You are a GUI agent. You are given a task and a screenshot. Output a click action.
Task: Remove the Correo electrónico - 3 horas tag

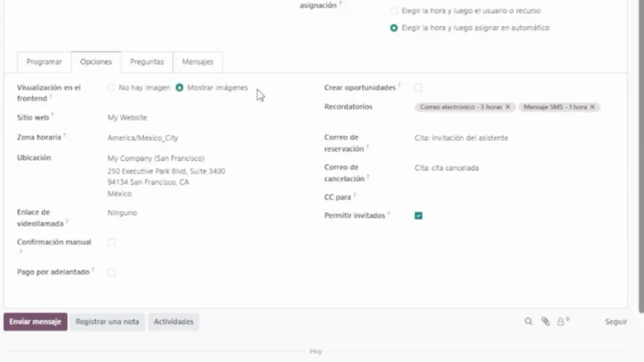tap(508, 107)
